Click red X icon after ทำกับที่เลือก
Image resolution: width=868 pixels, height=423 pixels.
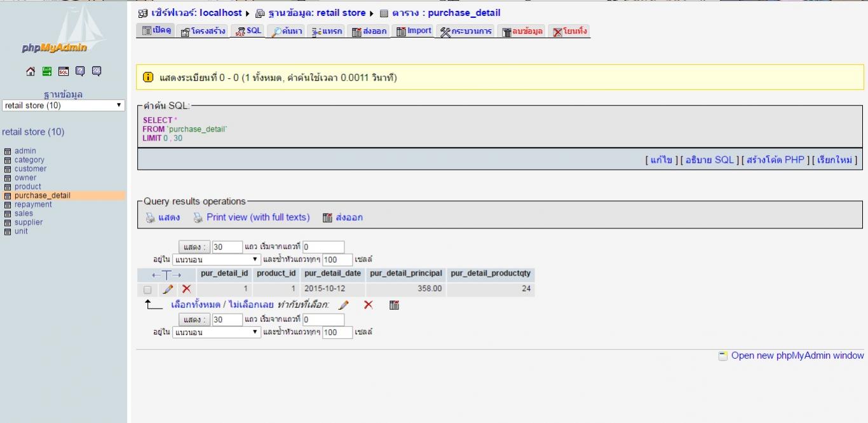pyautogui.click(x=368, y=305)
